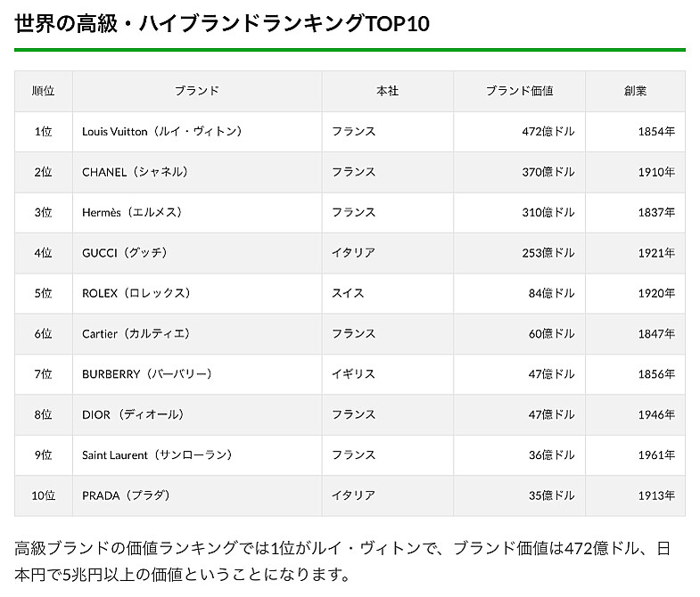Click the スイス headquarters cell
Screen dimensions: 700x597
point(388,293)
